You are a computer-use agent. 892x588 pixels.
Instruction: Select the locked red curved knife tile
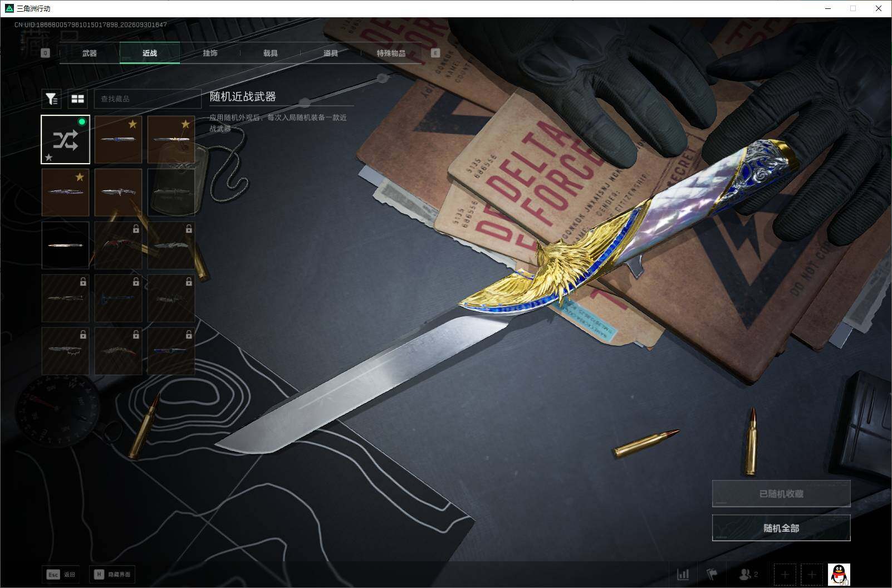click(118, 245)
